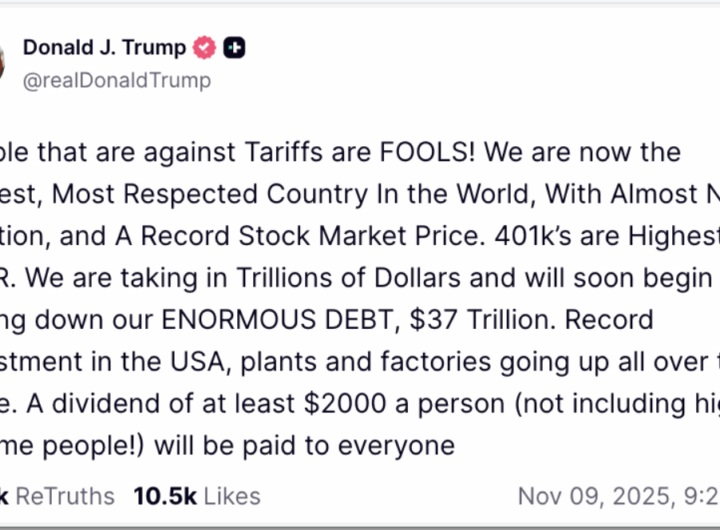The height and width of the screenshot is (530, 720).
Task: Click the @realDonaldTrump handle
Action: coord(117,80)
